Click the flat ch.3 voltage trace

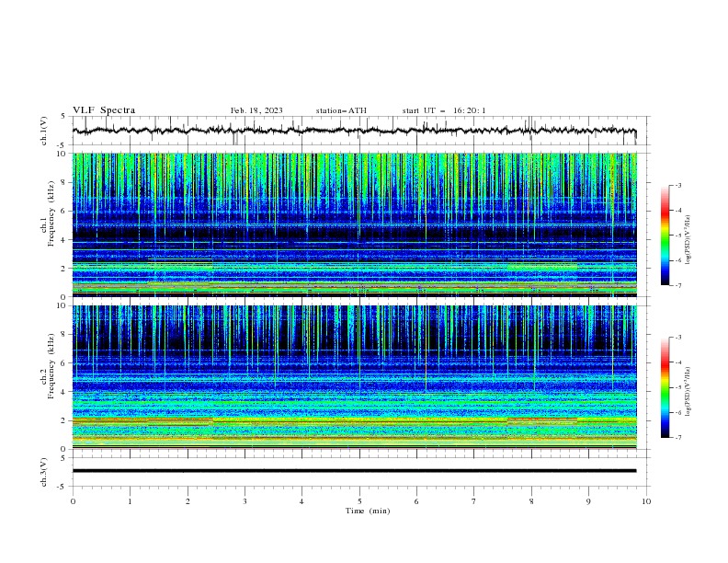[354, 471]
